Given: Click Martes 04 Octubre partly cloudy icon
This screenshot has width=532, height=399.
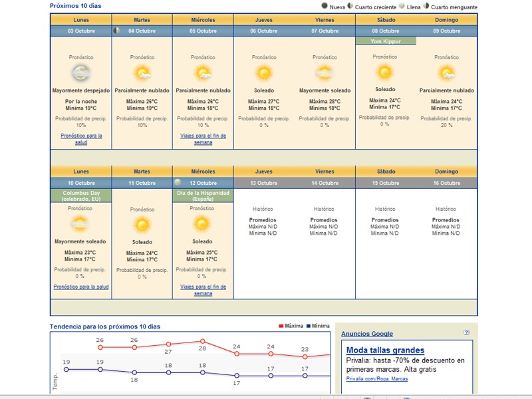Looking at the screenshot, I should [142, 73].
